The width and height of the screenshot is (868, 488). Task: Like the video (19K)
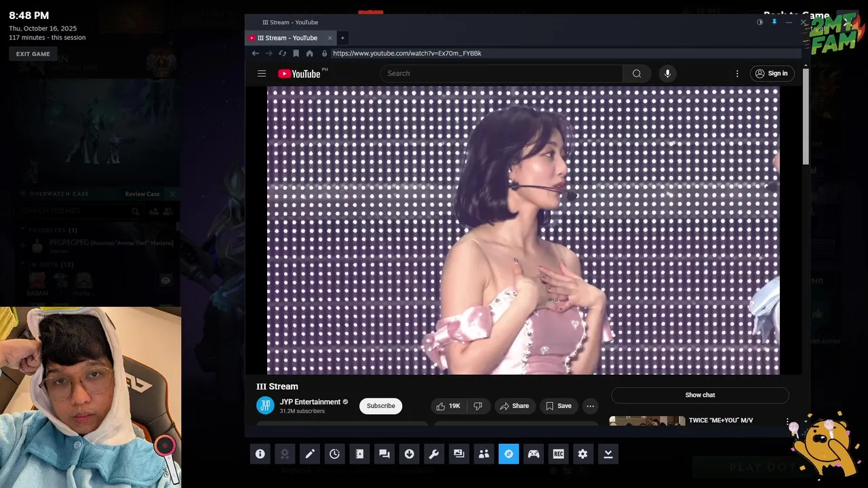(448, 406)
